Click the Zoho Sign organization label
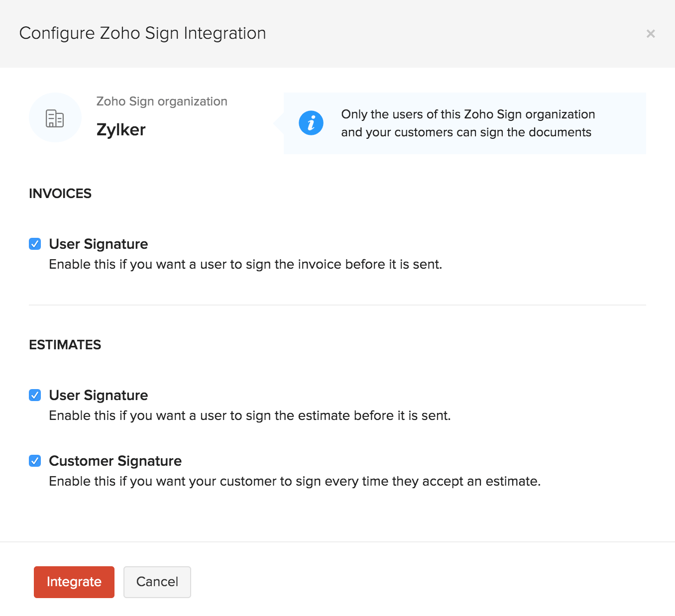 tap(162, 102)
